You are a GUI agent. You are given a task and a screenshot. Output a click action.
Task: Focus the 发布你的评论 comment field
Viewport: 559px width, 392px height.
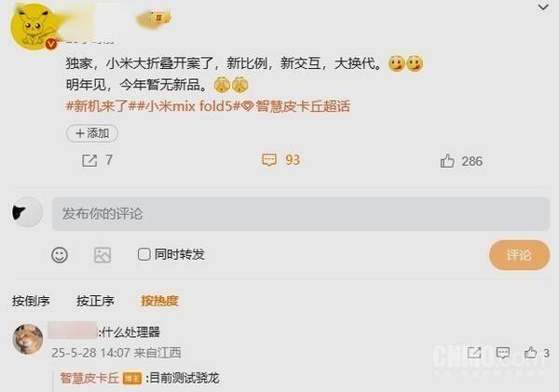point(301,213)
